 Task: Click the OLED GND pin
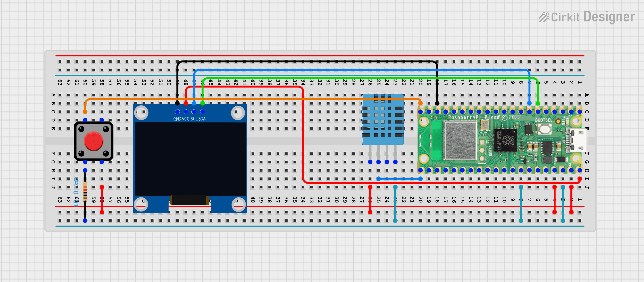tap(177, 112)
